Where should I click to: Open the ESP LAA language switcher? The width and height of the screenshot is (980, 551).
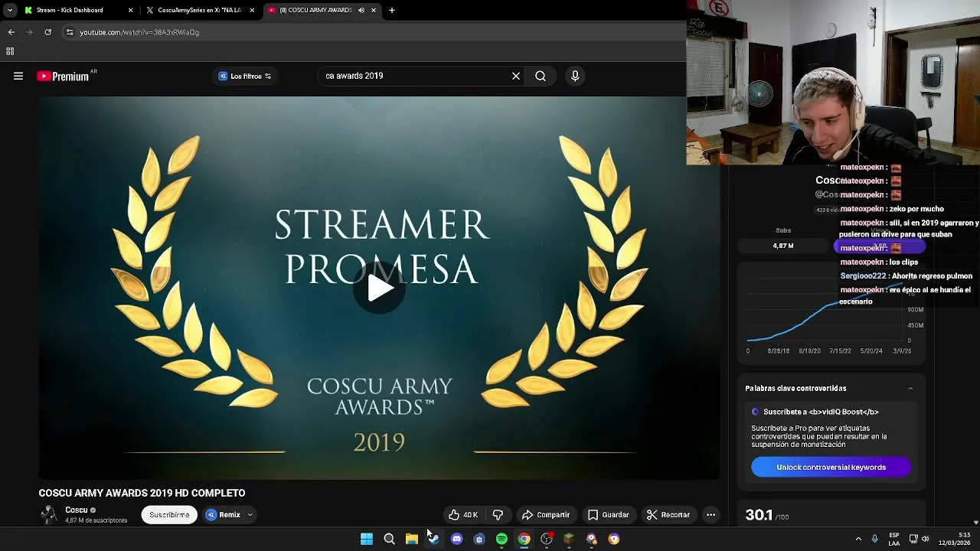(894, 539)
